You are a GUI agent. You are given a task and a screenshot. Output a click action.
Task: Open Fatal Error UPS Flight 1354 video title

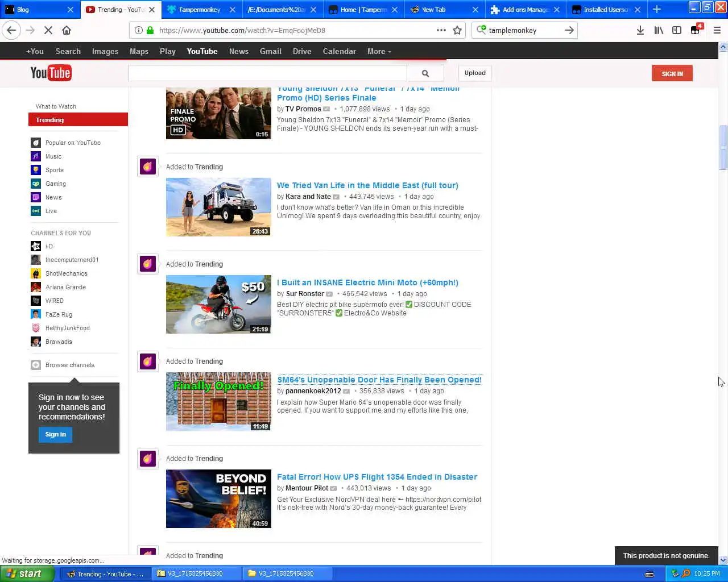click(x=377, y=477)
